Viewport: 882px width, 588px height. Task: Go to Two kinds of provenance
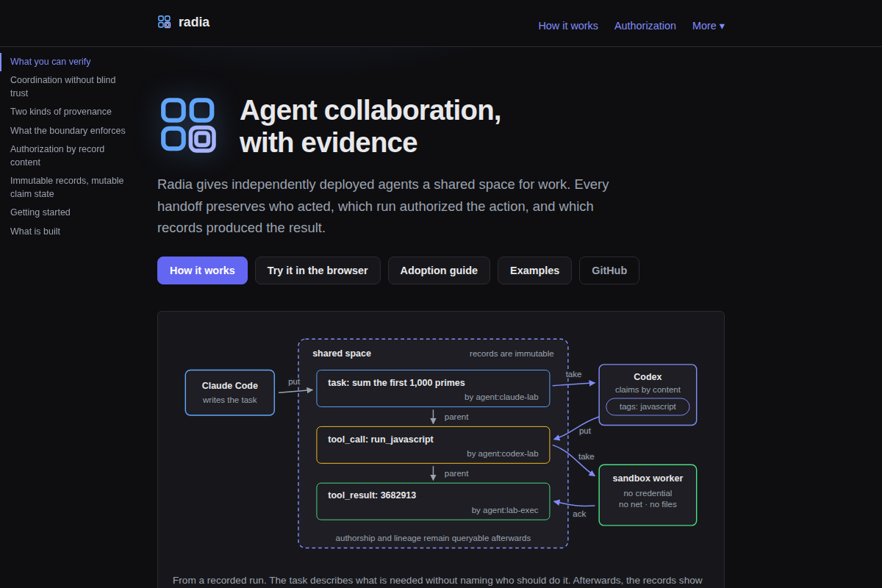61,112
